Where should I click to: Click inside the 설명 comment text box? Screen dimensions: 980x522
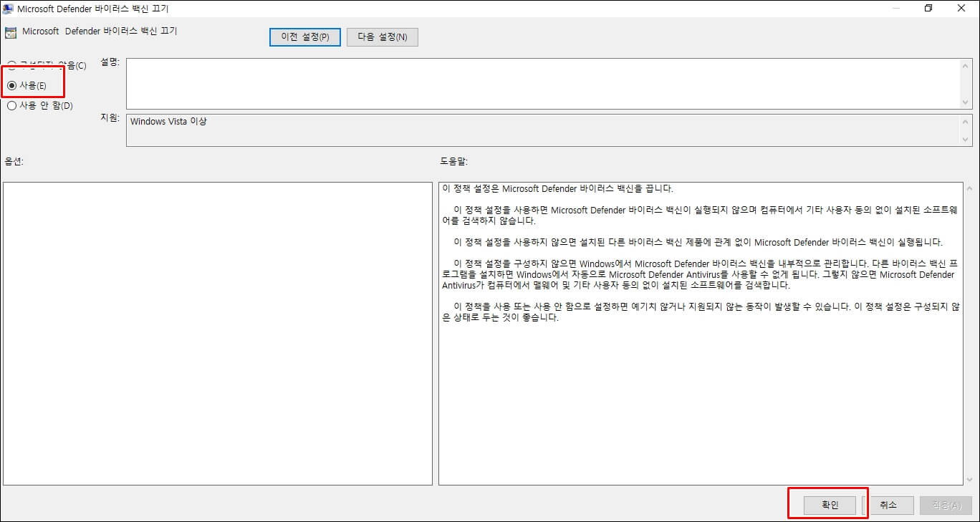[x=543, y=84]
